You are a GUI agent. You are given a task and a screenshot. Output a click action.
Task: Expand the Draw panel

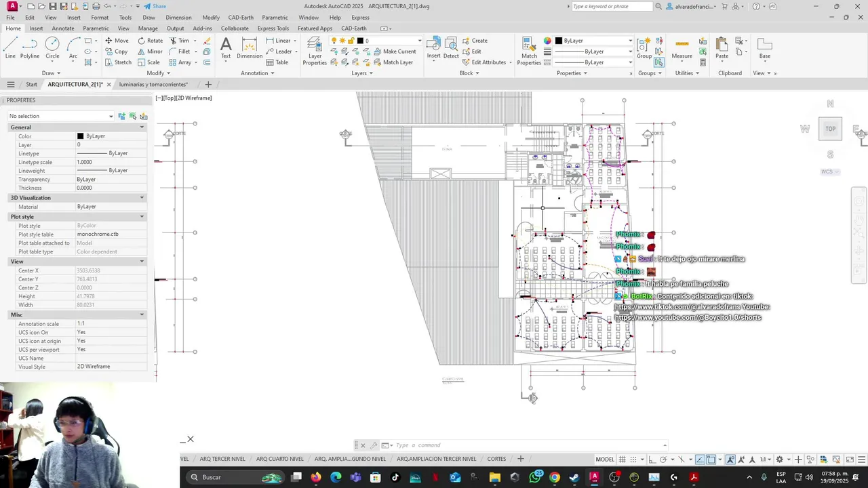coord(52,73)
